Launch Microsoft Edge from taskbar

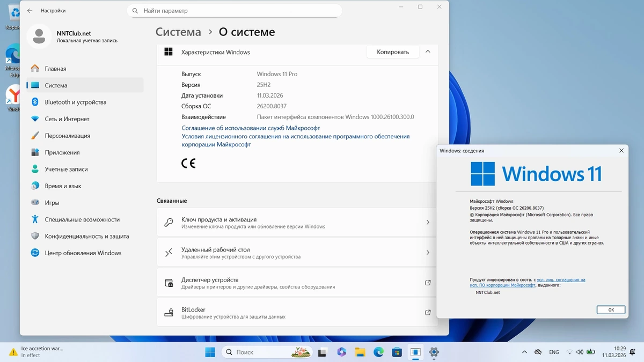[378, 352]
